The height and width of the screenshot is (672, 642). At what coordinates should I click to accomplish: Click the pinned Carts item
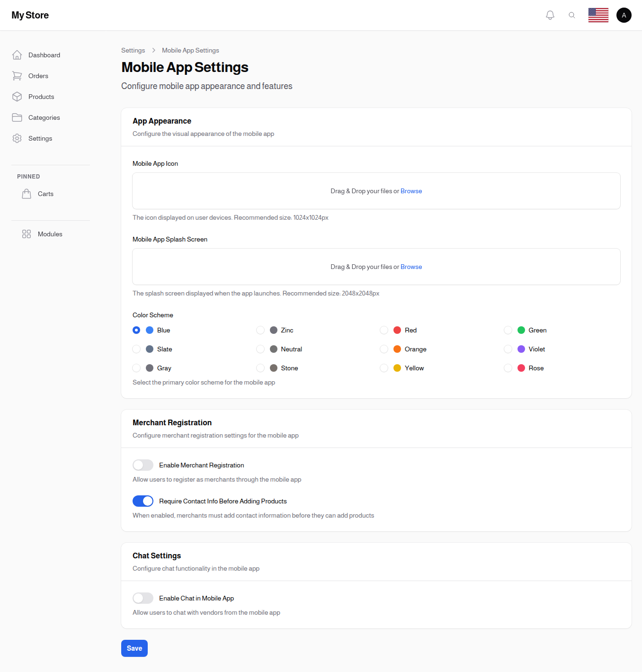coord(45,194)
